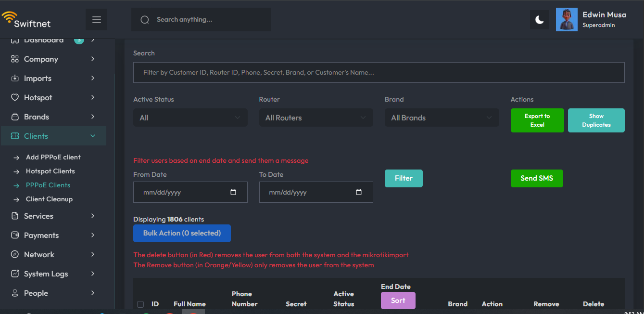Go to Client Cleanup page

(49, 199)
